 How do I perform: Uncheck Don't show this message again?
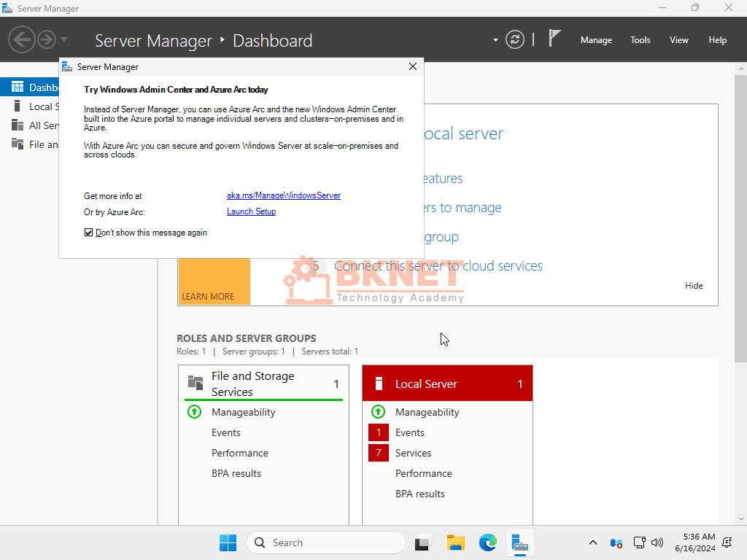coord(88,232)
